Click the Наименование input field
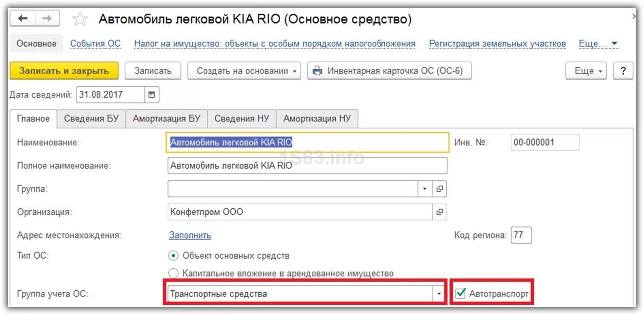 point(307,143)
